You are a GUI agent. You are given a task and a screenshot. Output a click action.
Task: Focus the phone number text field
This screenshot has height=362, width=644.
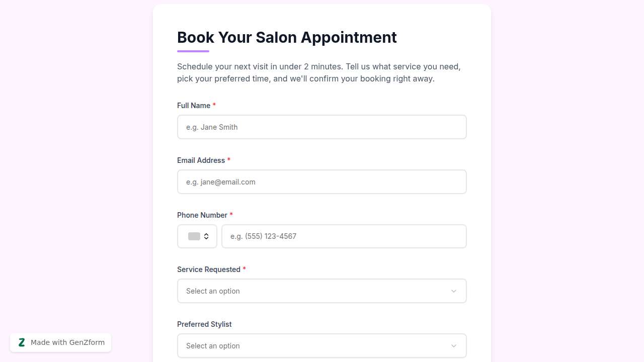coord(344,236)
